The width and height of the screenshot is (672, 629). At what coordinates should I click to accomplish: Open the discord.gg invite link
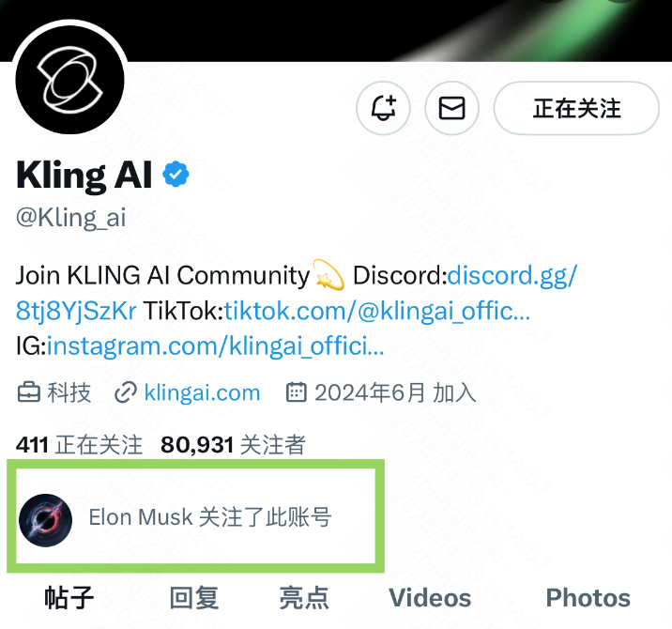click(512, 275)
